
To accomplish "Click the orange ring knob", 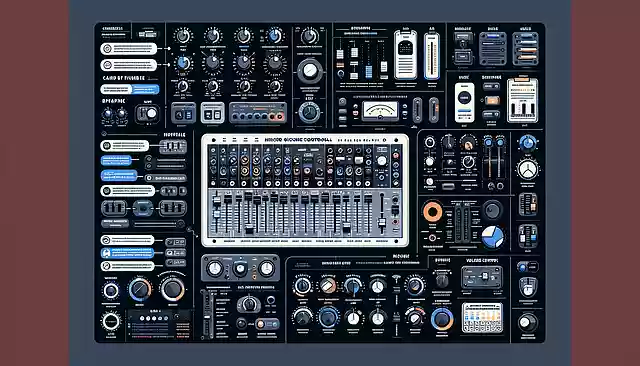I will click(432, 212).
